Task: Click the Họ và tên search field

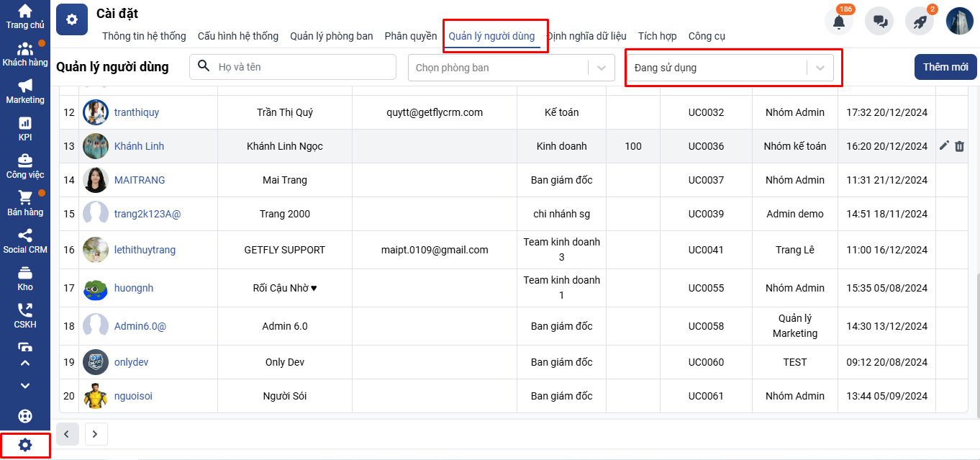Action: click(302, 67)
